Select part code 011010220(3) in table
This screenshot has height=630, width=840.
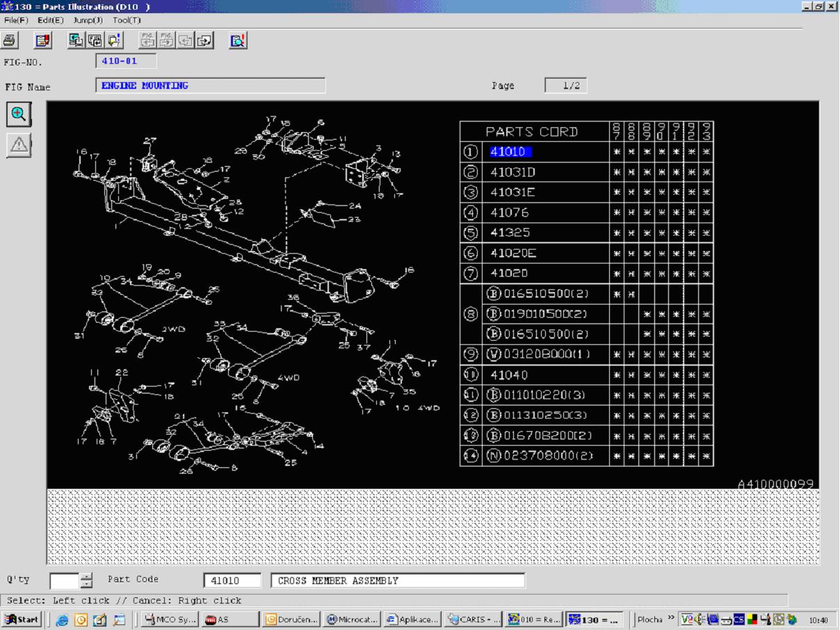click(x=537, y=396)
